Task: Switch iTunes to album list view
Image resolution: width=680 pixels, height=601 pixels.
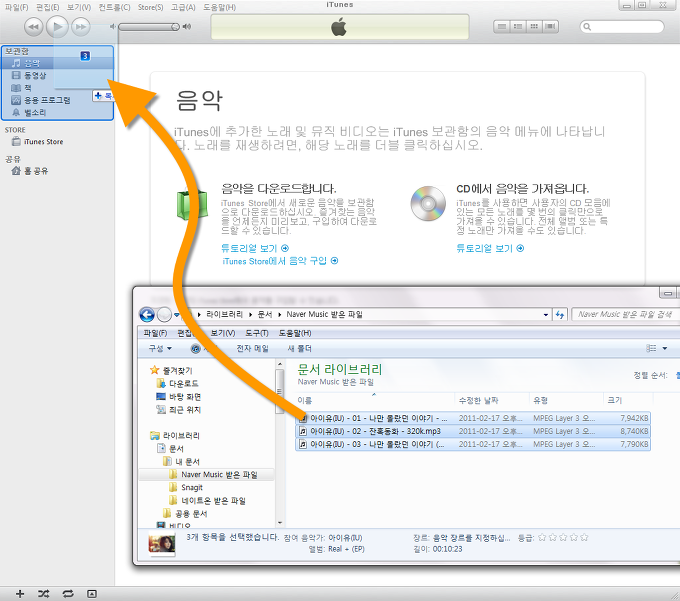Action: [518, 27]
